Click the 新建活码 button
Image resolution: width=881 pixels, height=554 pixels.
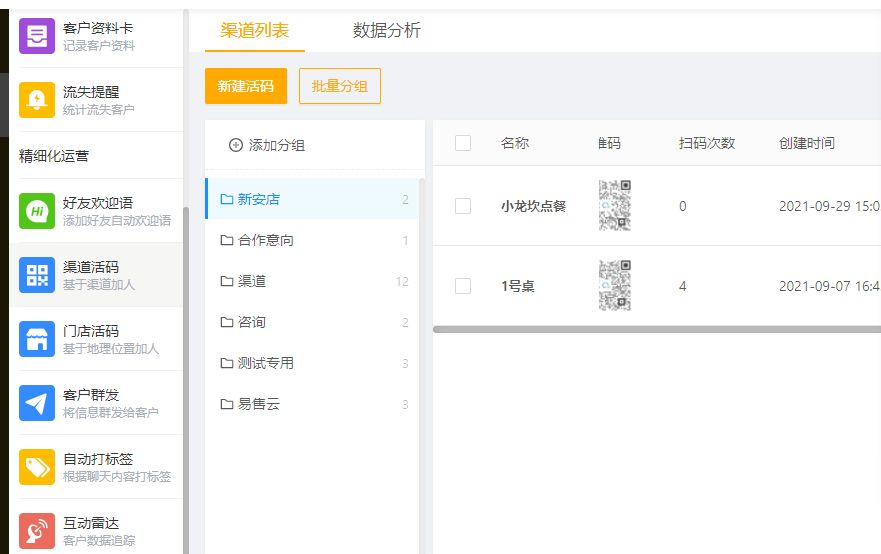[246, 86]
